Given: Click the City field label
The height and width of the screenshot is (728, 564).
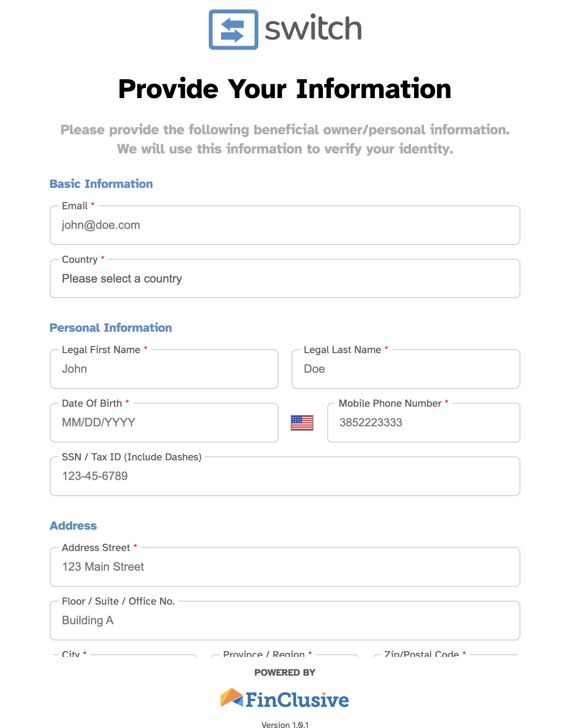Looking at the screenshot, I should tap(71, 653).
